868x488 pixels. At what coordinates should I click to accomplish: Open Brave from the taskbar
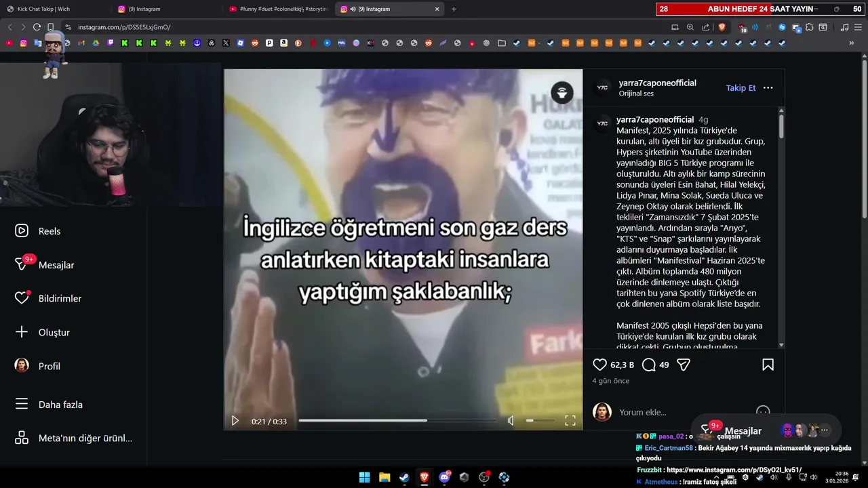[x=425, y=477]
